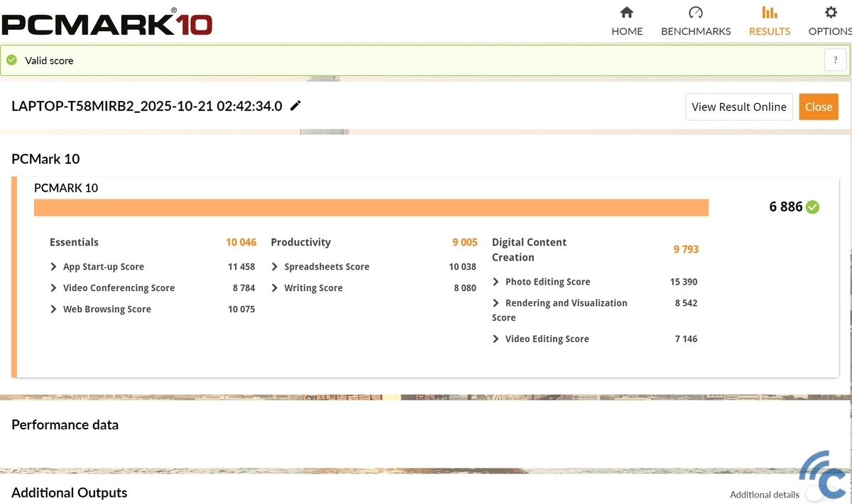
Task: Expand the App Start-up Score row
Action: [54, 267]
